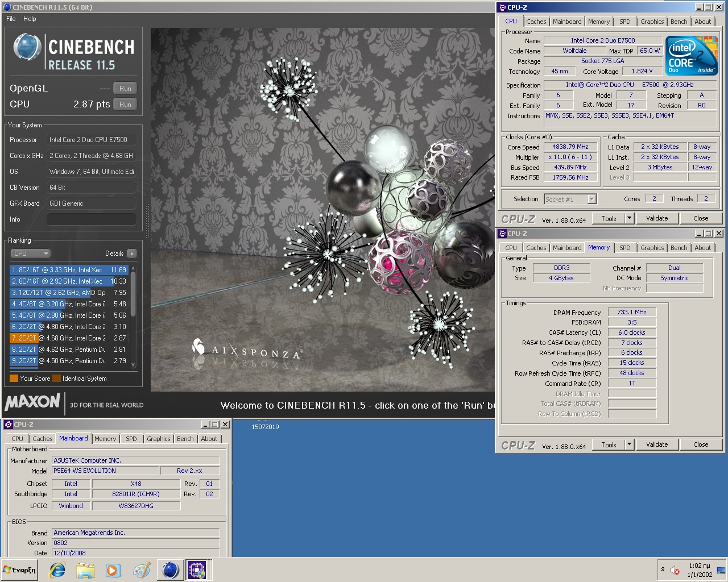
Task: Open the Paint taskbar icon
Action: (141, 570)
